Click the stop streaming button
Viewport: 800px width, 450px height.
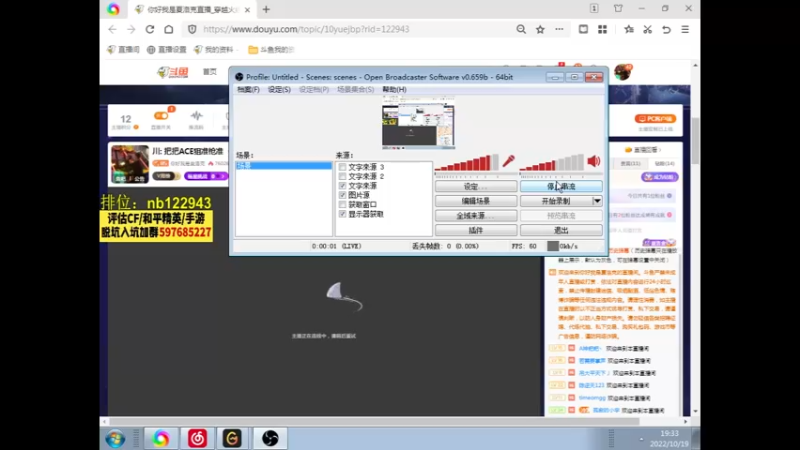(x=561, y=186)
